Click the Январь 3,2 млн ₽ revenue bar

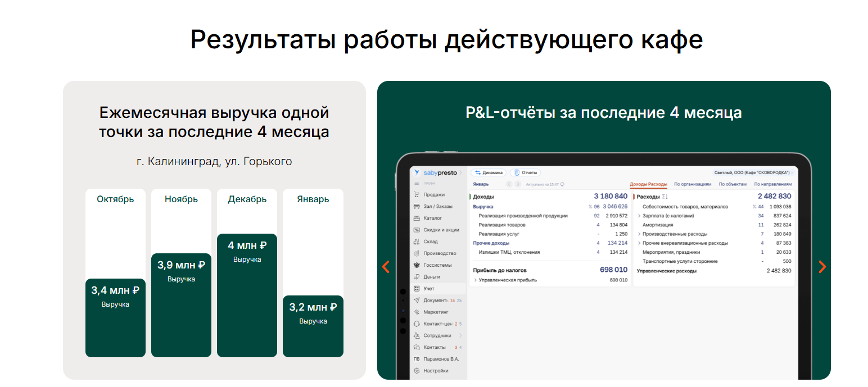tap(313, 326)
